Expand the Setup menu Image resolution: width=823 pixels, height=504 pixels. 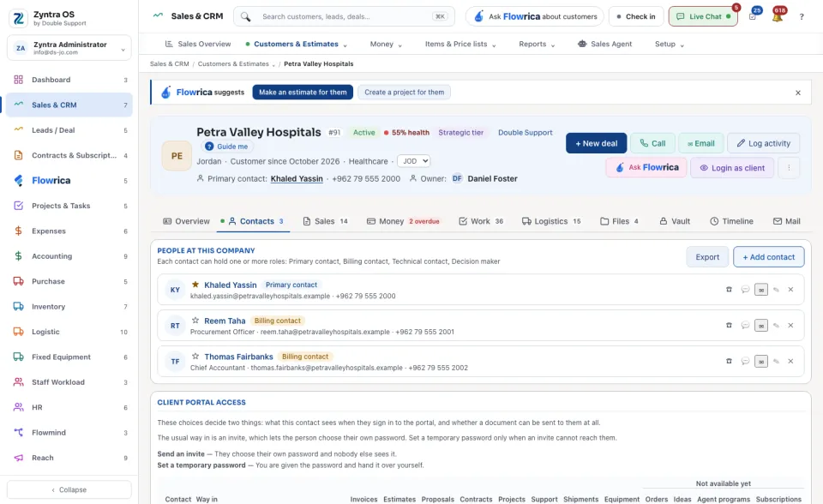point(670,44)
